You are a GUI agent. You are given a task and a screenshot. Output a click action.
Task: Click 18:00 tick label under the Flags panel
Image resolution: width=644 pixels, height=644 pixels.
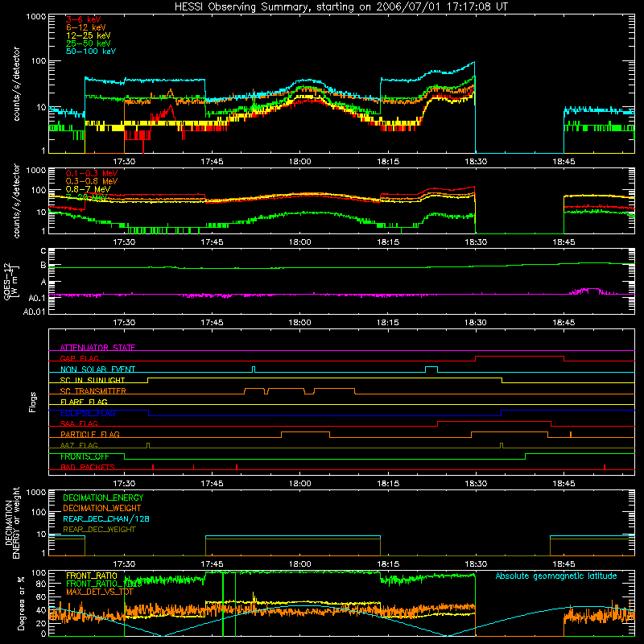(299, 484)
